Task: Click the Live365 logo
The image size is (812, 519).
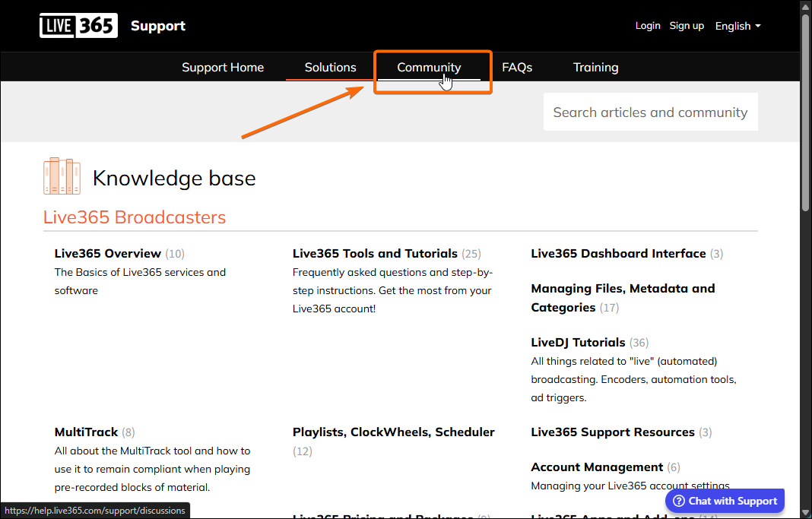Action: tap(79, 25)
